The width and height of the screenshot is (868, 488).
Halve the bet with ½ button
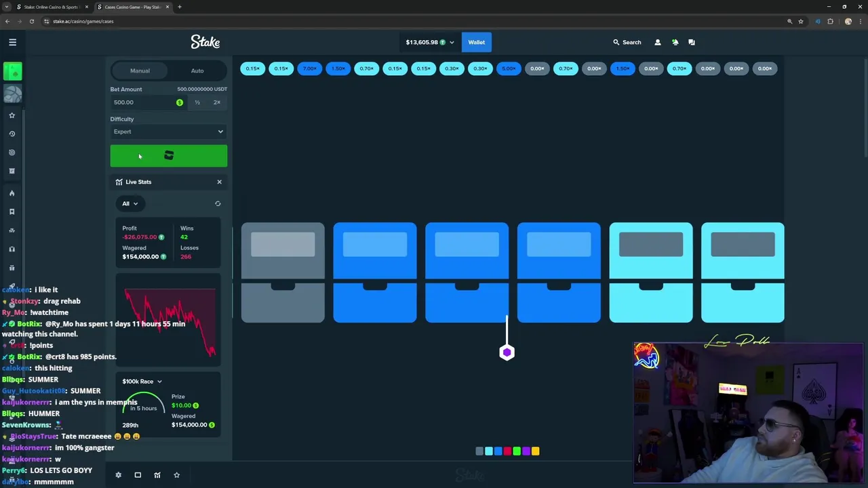(x=197, y=102)
